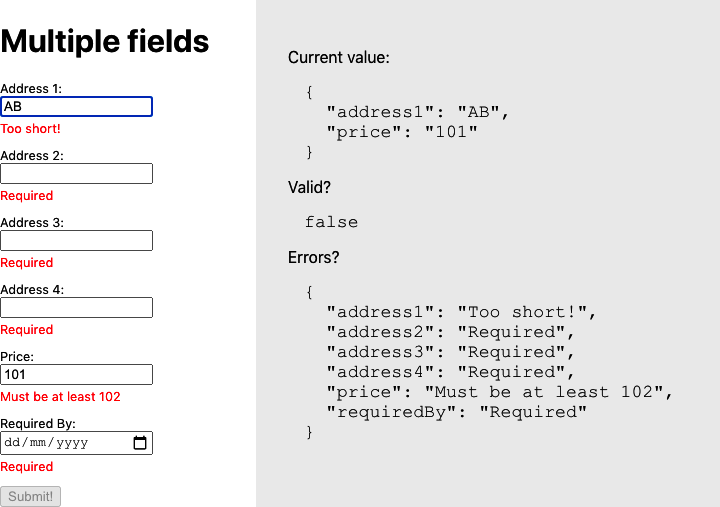Focus the Price input showing 101
This screenshot has width=720, height=507.
pos(76,375)
